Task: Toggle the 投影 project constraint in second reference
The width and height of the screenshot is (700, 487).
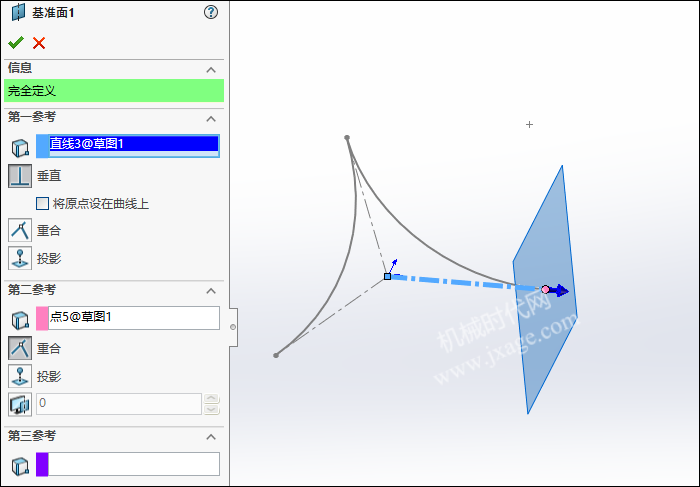Action: (x=20, y=376)
